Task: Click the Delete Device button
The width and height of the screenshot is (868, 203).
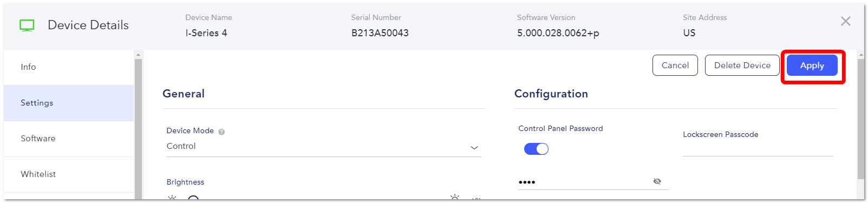Action: pos(742,66)
